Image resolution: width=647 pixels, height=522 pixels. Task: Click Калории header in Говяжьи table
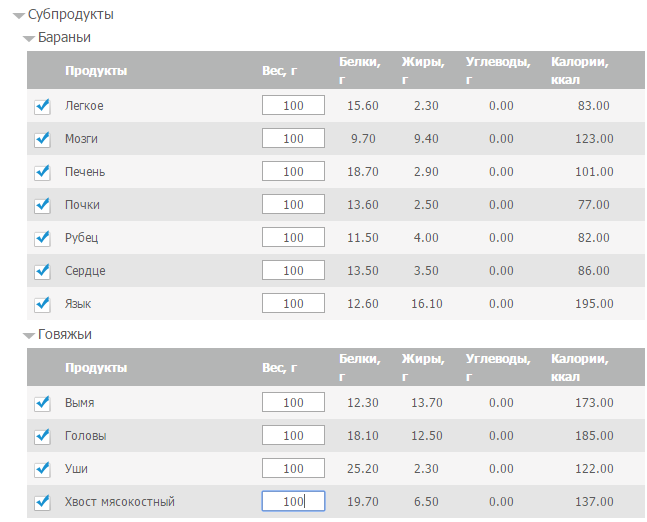[x=580, y=367]
